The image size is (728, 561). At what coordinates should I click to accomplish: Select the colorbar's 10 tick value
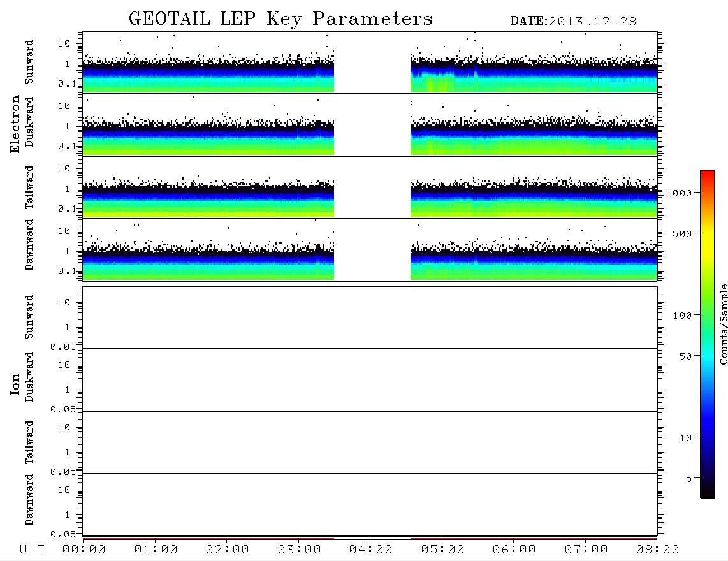686,438
